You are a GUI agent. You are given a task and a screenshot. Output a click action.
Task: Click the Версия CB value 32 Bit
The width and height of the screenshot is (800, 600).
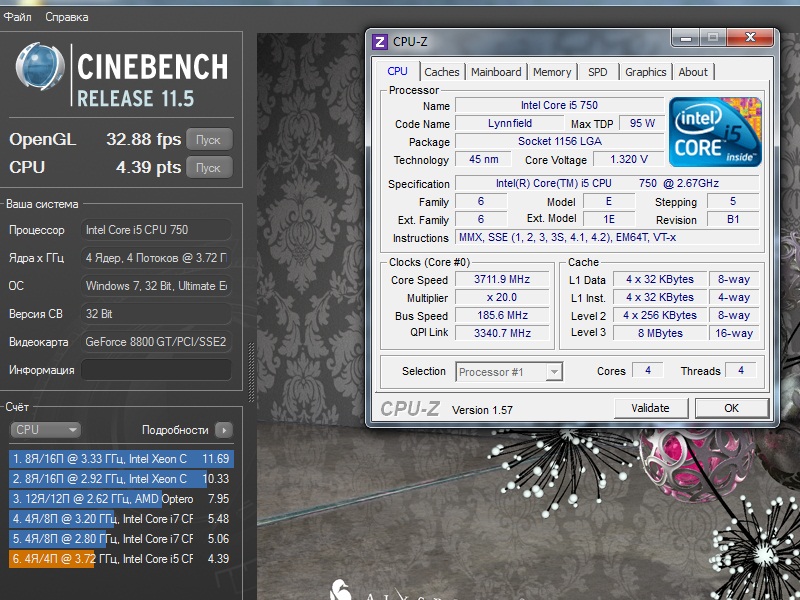(156, 314)
